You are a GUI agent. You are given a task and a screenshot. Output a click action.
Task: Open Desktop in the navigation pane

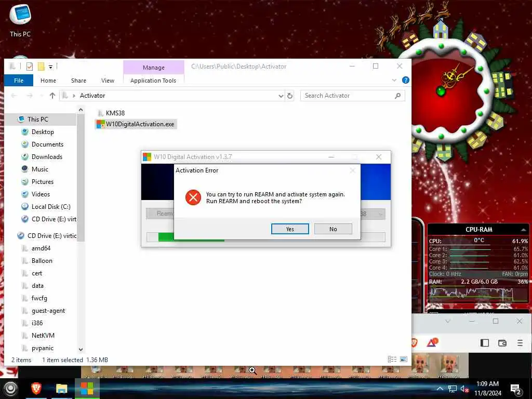[x=43, y=131]
